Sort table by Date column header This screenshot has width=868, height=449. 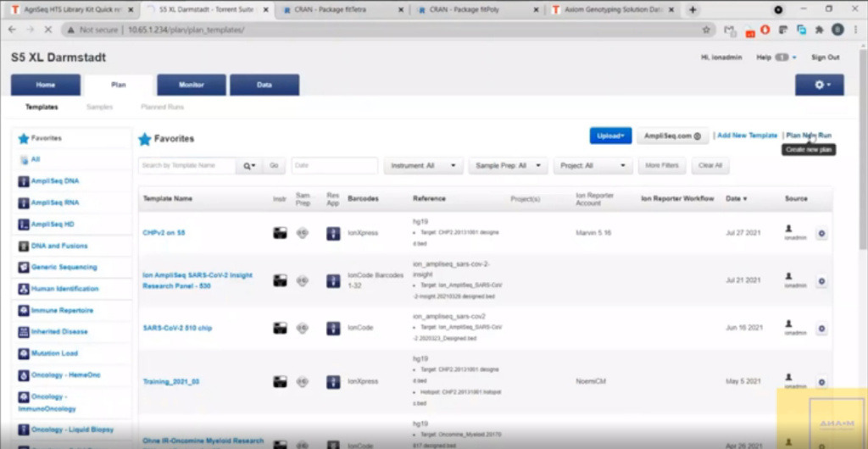point(736,199)
